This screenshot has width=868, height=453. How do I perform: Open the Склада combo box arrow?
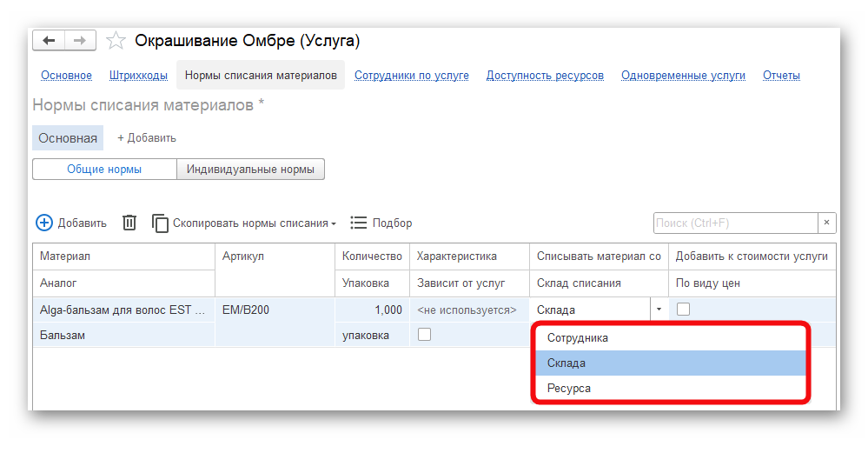[x=659, y=310]
